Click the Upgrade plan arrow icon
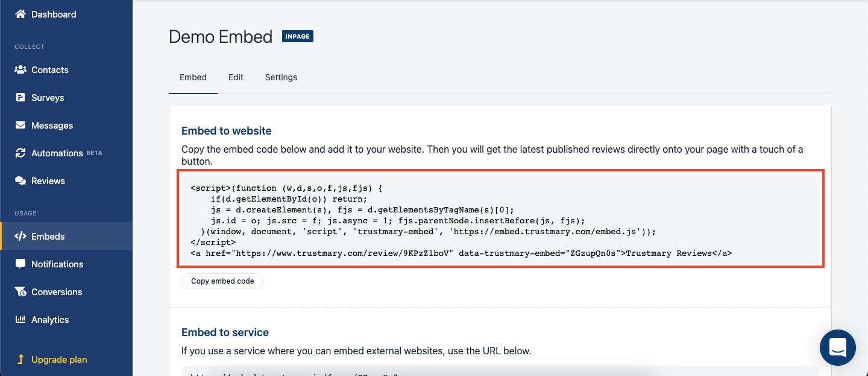This screenshot has height=376, width=868. 20,359
